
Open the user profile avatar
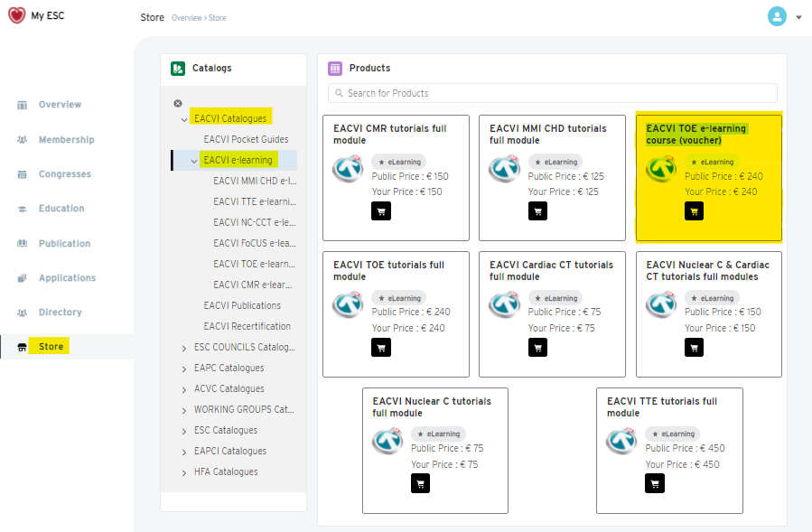tap(777, 16)
